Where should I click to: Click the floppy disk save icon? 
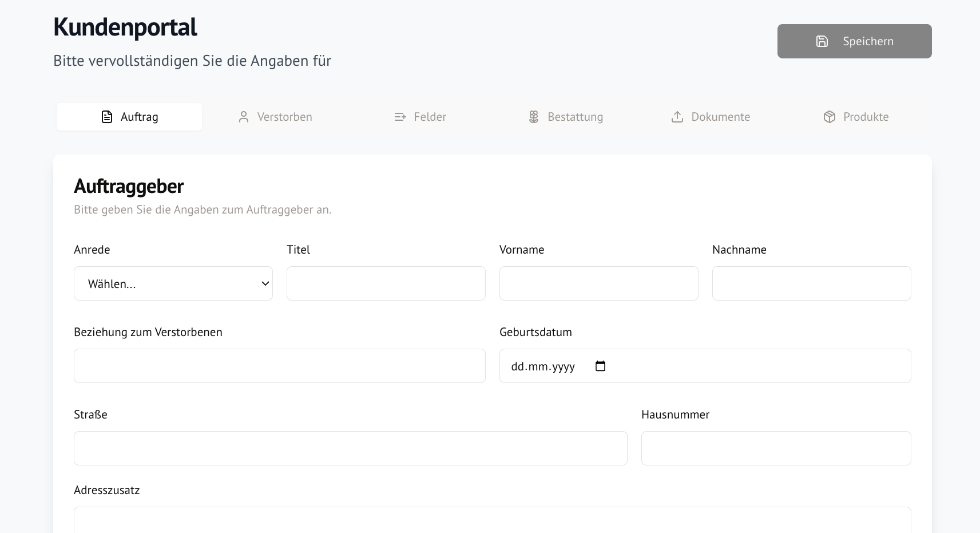pos(822,41)
